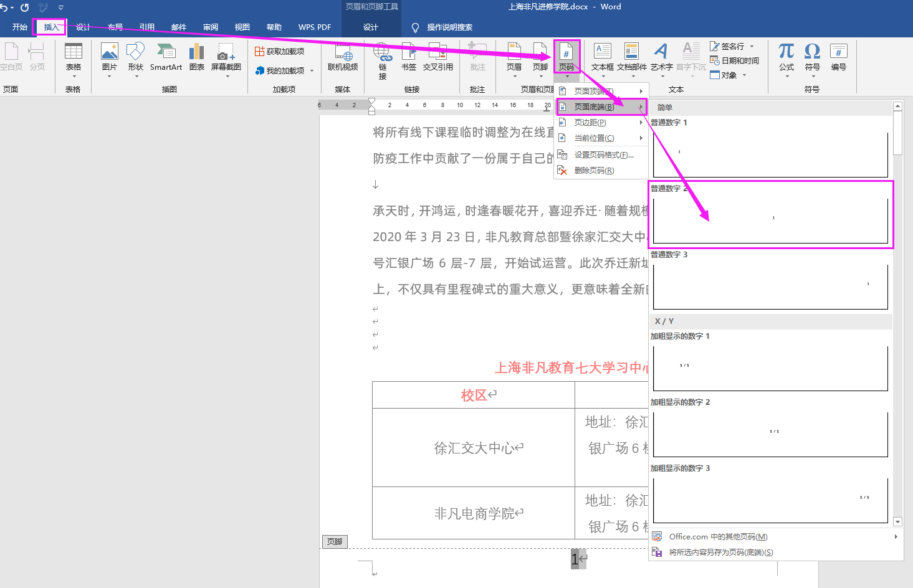The width and height of the screenshot is (913, 588).
Task: Select the 普通数字 2 page number style
Action: pyautogui.click(x=770, y=214)
